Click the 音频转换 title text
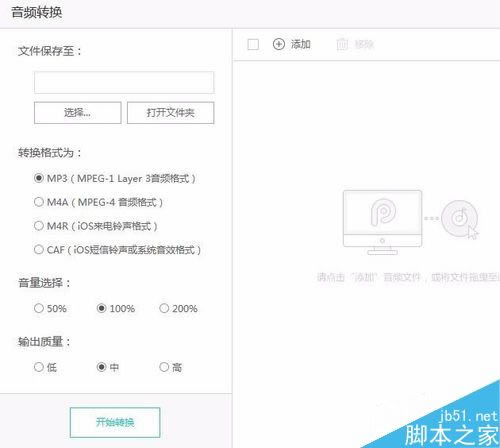This screenshot has height=448, width=500. [37, 12]
